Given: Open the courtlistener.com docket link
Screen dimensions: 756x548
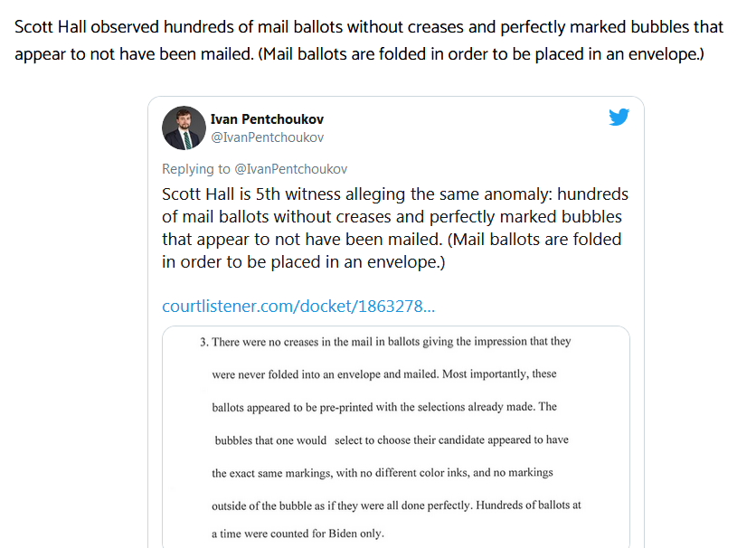Looking at the screenshot, I should [298, 306].
